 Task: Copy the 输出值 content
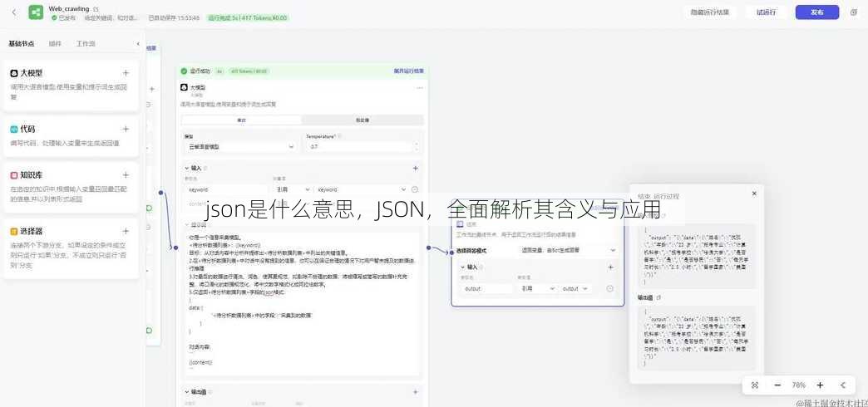tap(658, 297)
